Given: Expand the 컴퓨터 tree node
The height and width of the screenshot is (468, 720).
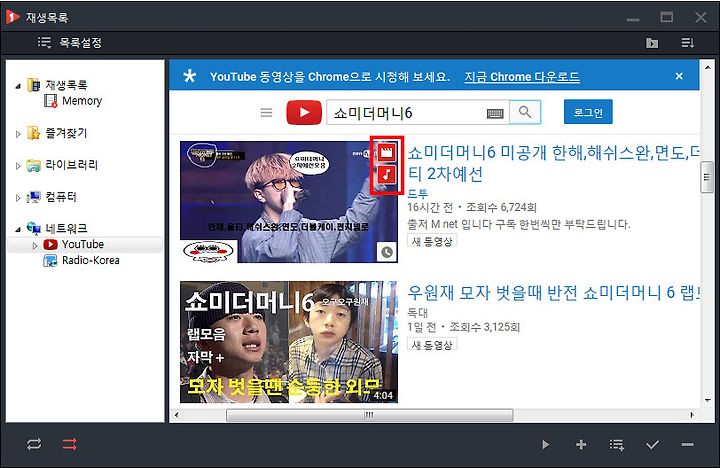Looking at the screenshot, I should click(x=18, y=197).
